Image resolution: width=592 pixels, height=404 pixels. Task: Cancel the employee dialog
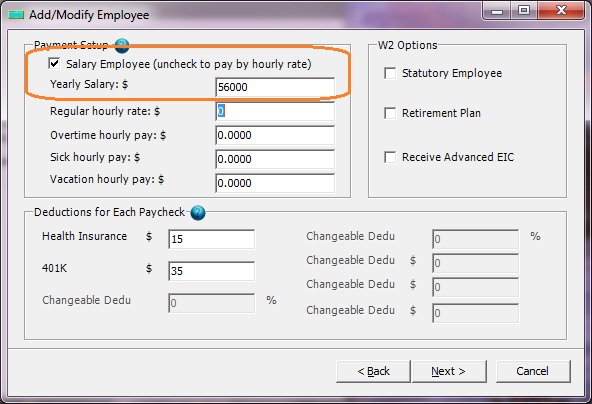(x=533, y=371)
